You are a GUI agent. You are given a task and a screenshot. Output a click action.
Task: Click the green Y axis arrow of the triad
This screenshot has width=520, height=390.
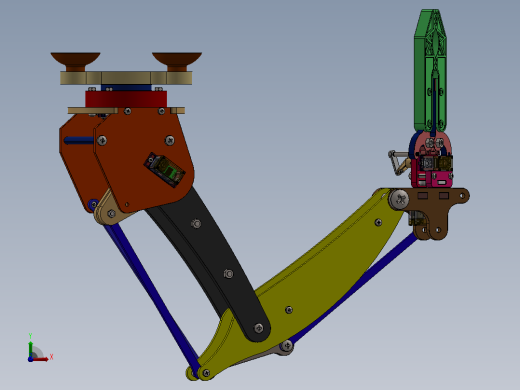pos(30,349)
